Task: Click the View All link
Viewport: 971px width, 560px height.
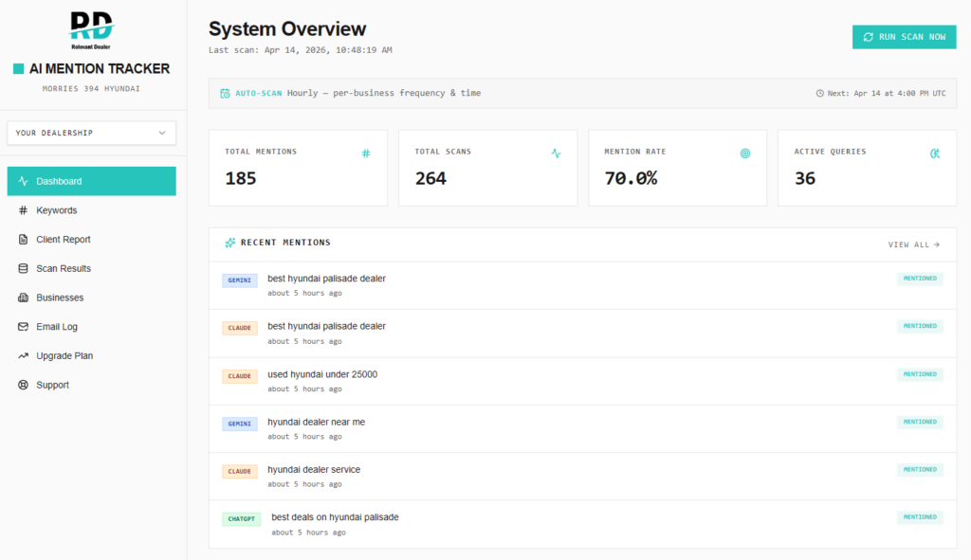Action: [x=913, y=244]
